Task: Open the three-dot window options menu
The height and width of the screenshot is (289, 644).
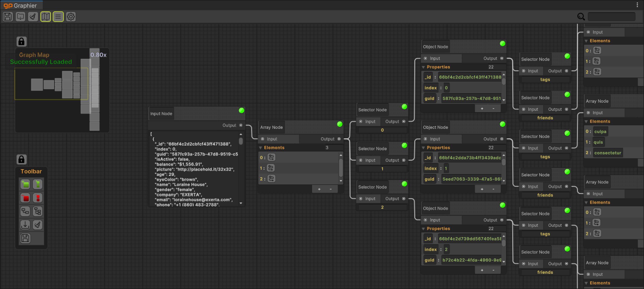Action: 637,5
